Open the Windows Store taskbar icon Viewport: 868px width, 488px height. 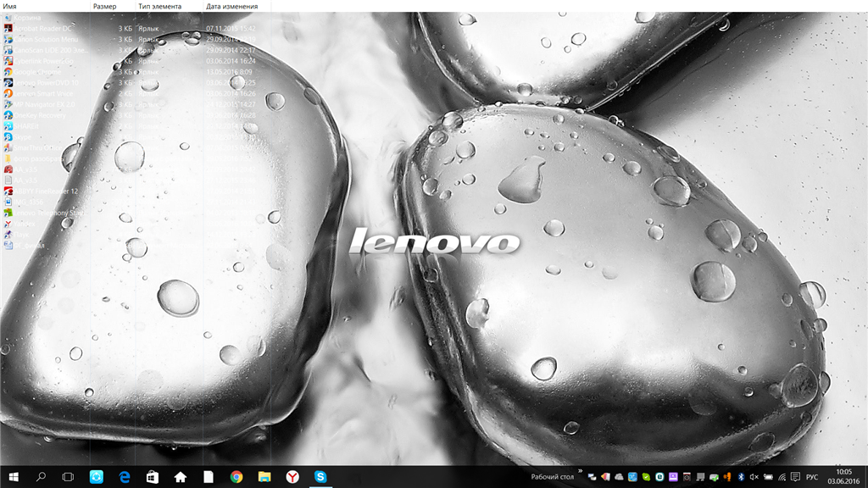[x=153, y=477]
